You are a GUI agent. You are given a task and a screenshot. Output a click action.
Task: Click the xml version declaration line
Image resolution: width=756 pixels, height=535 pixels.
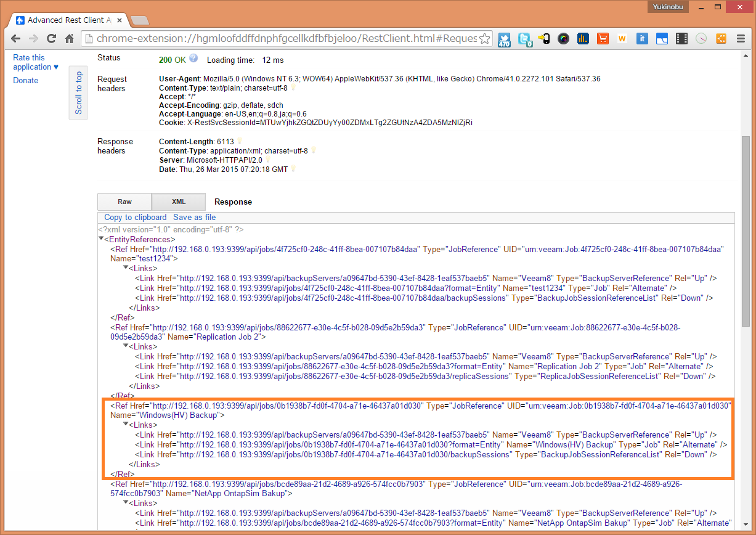point(171,229)
